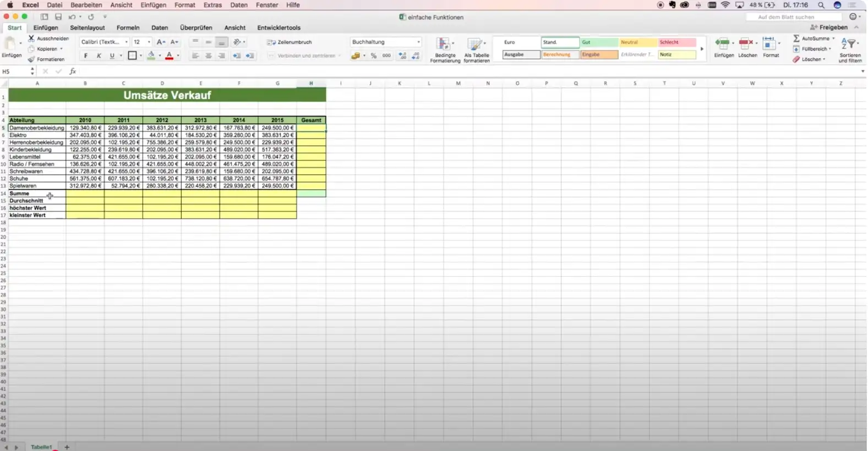Toggle underline formatting (U button)
Screen dimensions: 868x451
[112, 56]
